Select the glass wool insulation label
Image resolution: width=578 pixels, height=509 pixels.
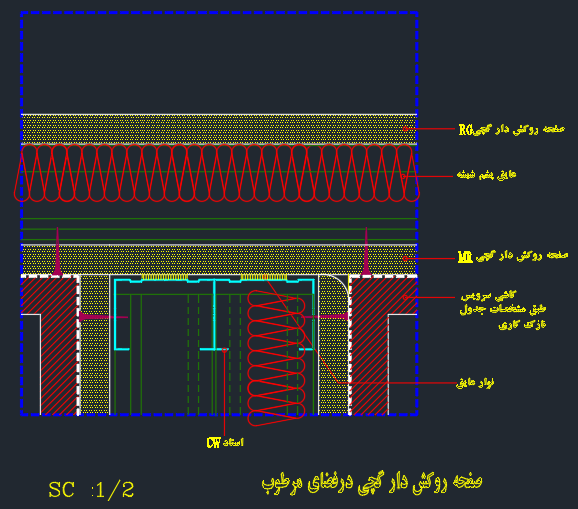(486, 175)
